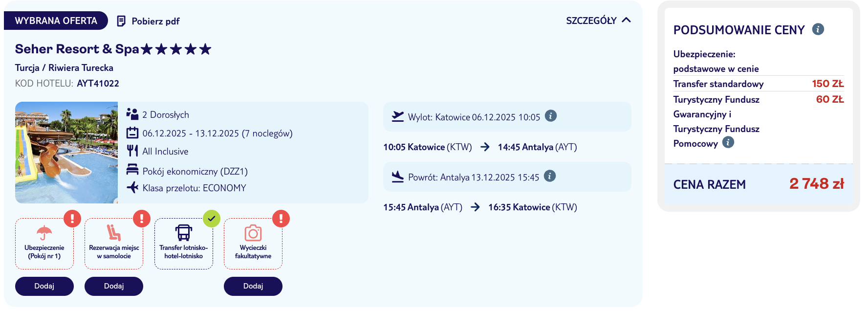The width and height of the screenshot is (868, 312).
Task: Add optional excursions with Dodaj button
Action: click(x=253, y=286)
